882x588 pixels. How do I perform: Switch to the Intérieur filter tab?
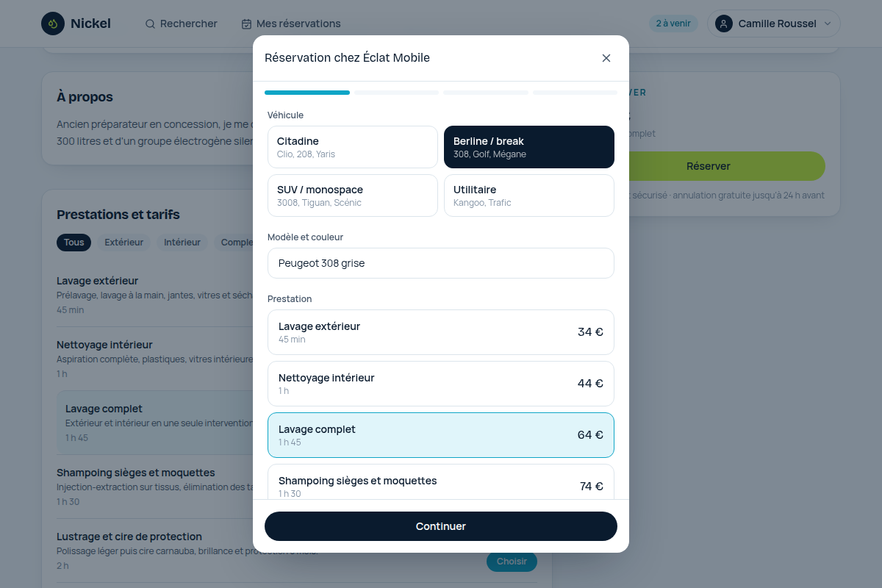(x=182, y=243)
